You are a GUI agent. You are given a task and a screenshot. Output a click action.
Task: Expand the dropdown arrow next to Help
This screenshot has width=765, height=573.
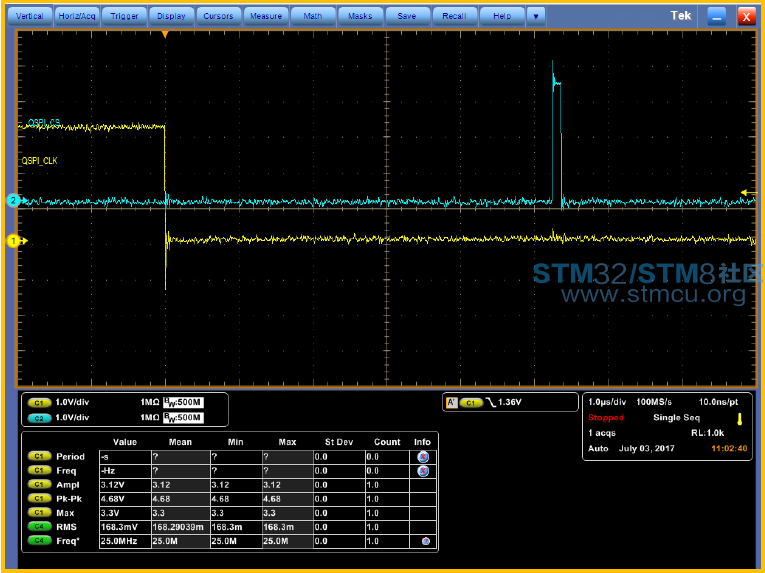[536, 16]
